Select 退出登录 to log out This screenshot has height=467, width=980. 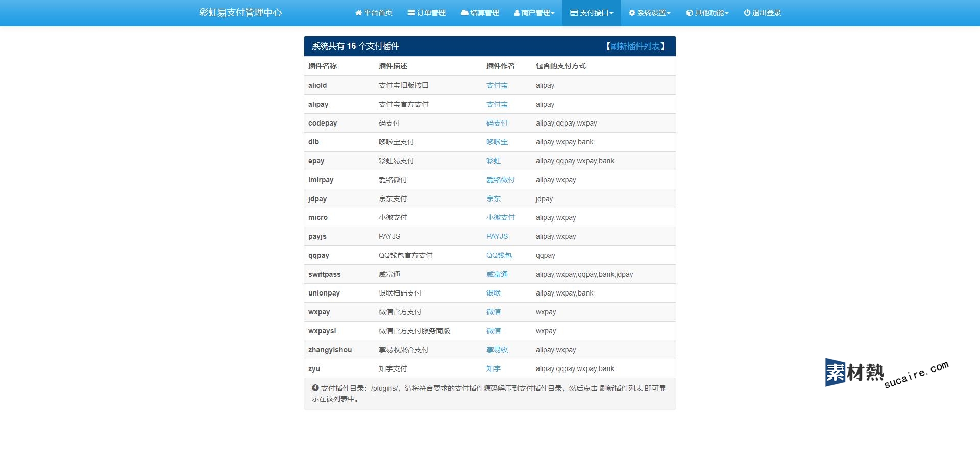(x=763, y=13)
